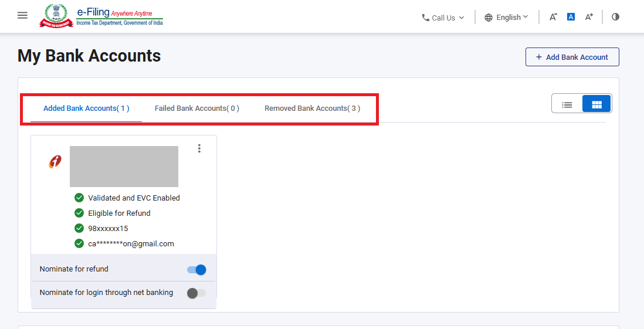This screenshot has width=644, height=329.
Task: Expand the Call Us dropdown
Action: click(x=443, y=18)
